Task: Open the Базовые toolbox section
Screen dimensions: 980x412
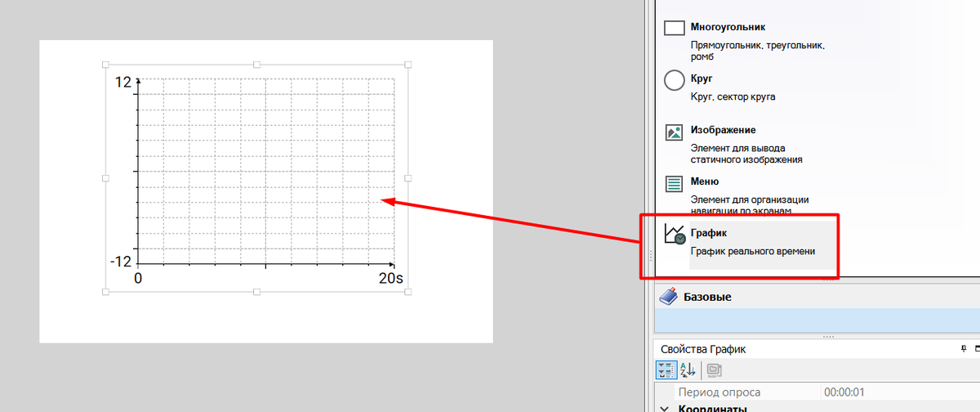Action: click(x=817, y=297)
